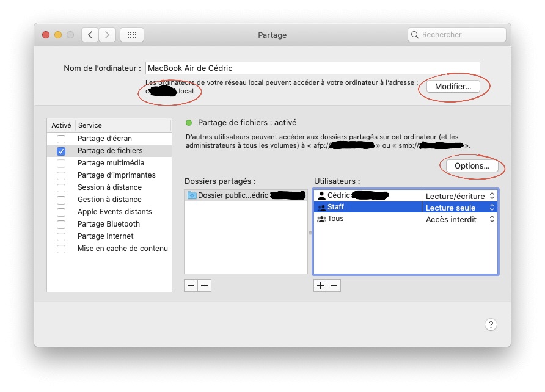
Task: Click the Cédric user icon
Action: [321, 195]
